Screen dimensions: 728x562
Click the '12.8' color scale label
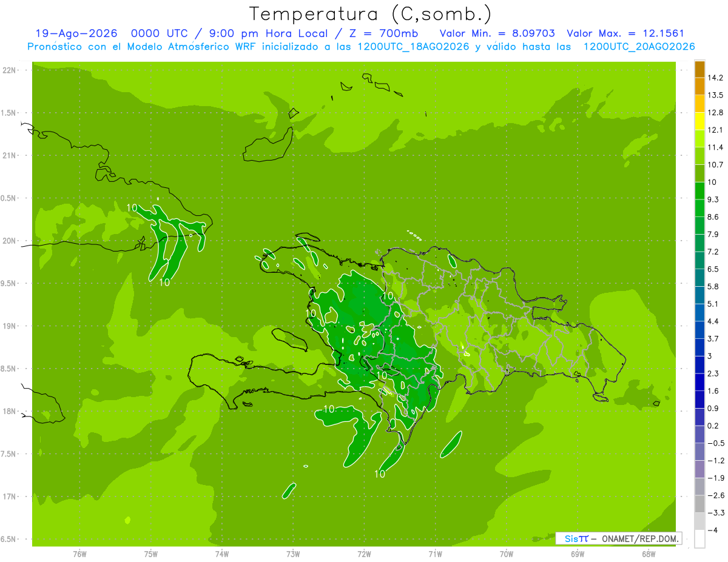[x=715, y=113]
